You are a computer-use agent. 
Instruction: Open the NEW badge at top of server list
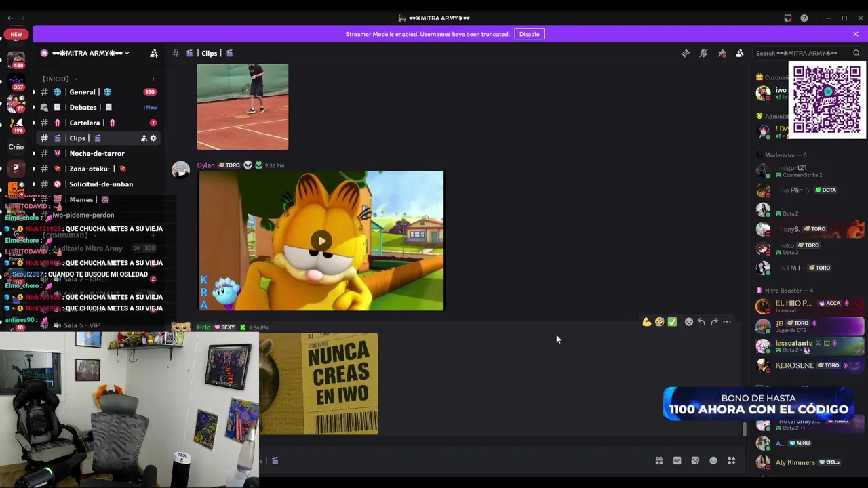(x=16, y=34)
